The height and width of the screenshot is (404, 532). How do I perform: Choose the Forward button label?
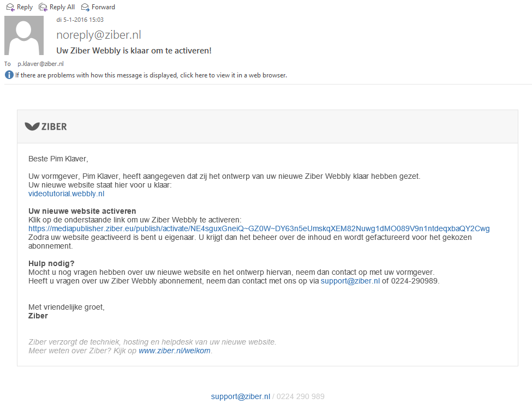pyautogui.click(x=103, y=7)
